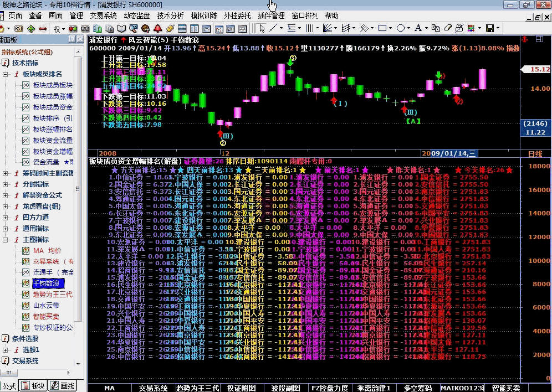This screenshot has width=552, height=392.
Task: Open the 帮助 menu
Action: tap(331, 16)
